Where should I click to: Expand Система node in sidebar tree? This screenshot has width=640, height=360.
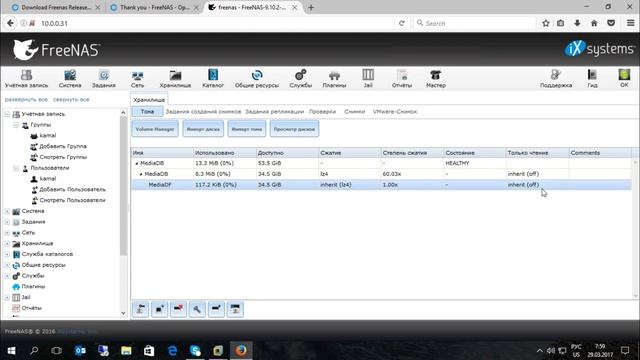tap(7, 211)
